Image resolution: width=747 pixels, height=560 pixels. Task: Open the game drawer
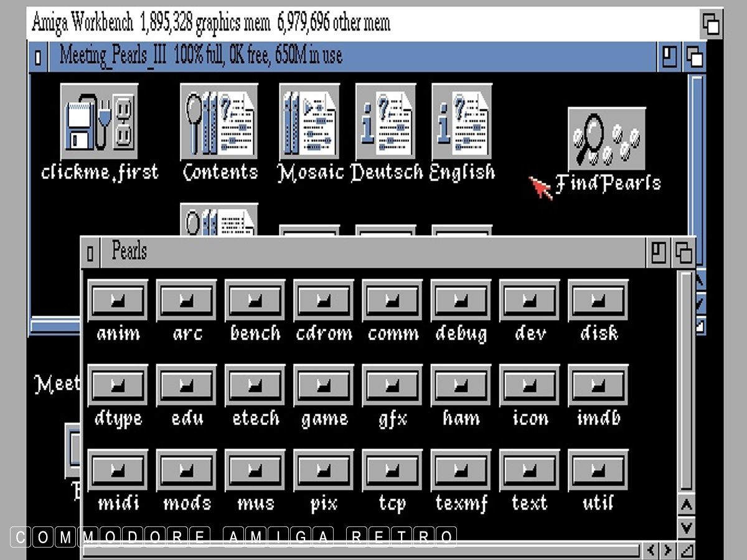324,386
